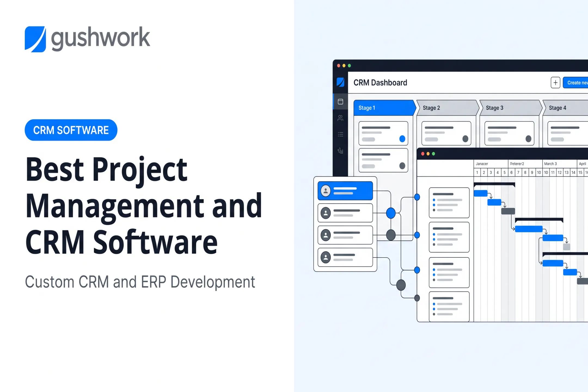This screenshot has width=588, height=392.
Task: Open the card in Stage 2 column
Action: pos(446,133)
